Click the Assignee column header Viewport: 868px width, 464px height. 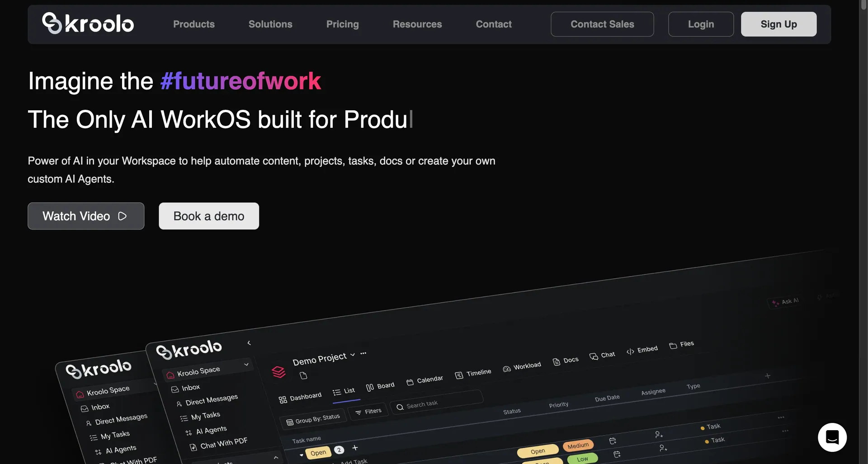click(x=653, y=392)
